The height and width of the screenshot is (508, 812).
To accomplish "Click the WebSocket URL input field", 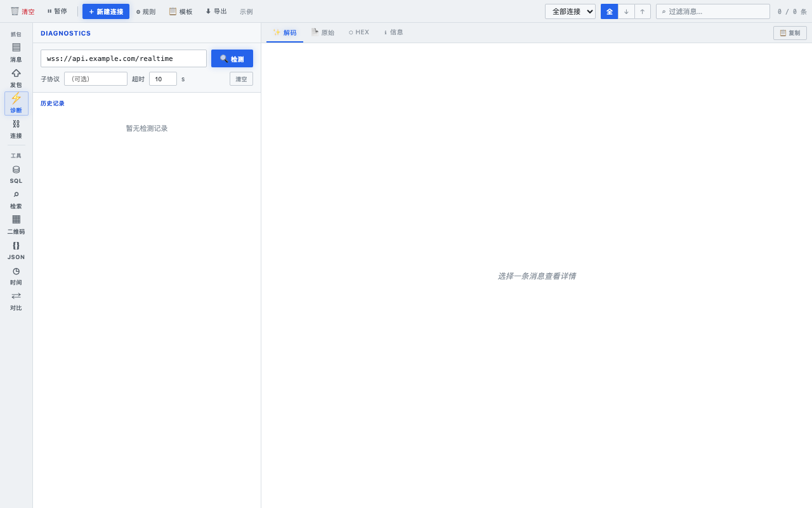I will coord(124,58).
